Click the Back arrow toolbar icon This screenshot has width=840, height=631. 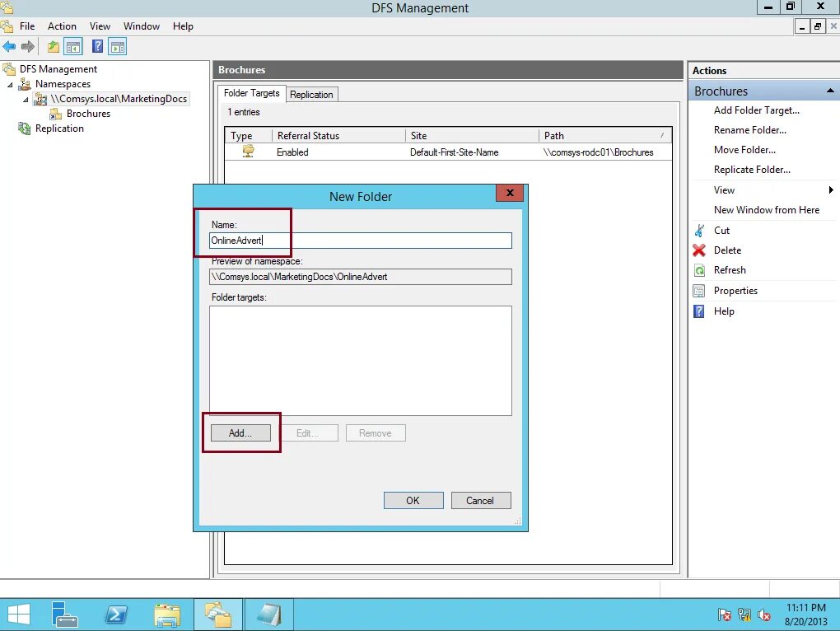9,47
